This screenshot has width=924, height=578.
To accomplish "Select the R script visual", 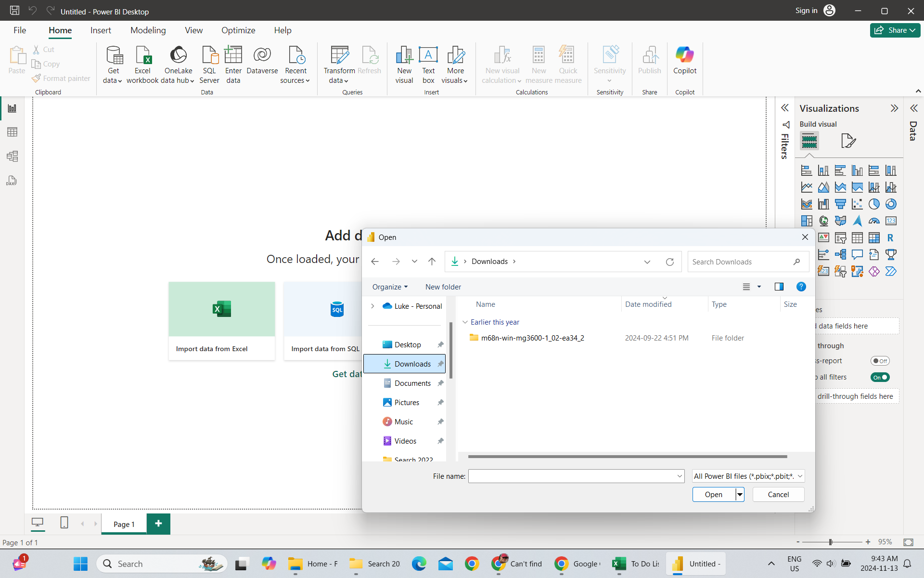I will click(x=891, y=238).
